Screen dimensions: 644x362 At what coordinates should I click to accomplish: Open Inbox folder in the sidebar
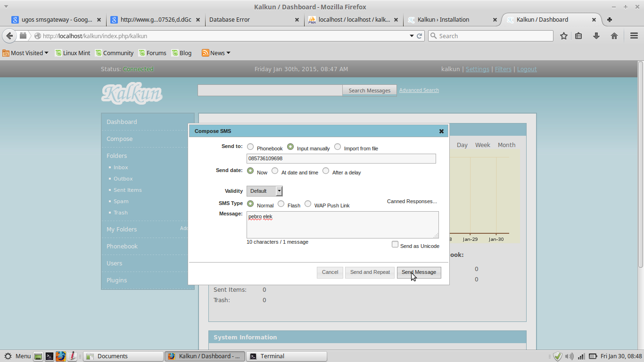(x=121, y=167)
